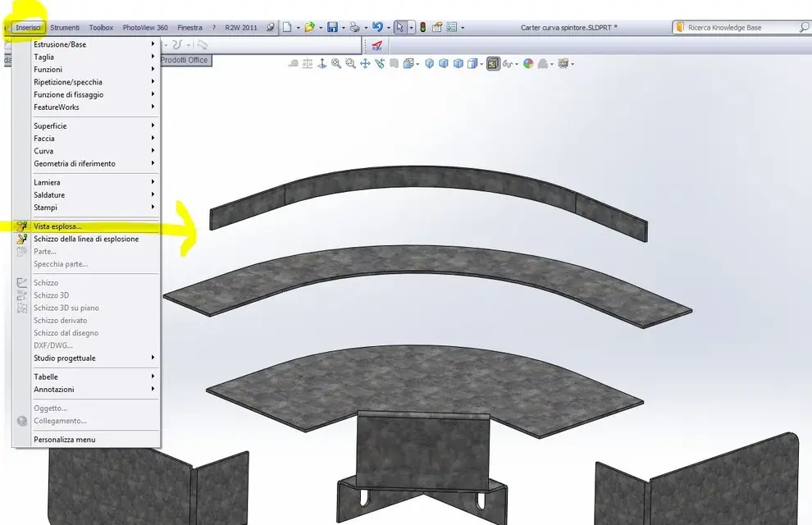812x525 pixels.
Task: Open the File Properties icon
Action: (437, 27)
